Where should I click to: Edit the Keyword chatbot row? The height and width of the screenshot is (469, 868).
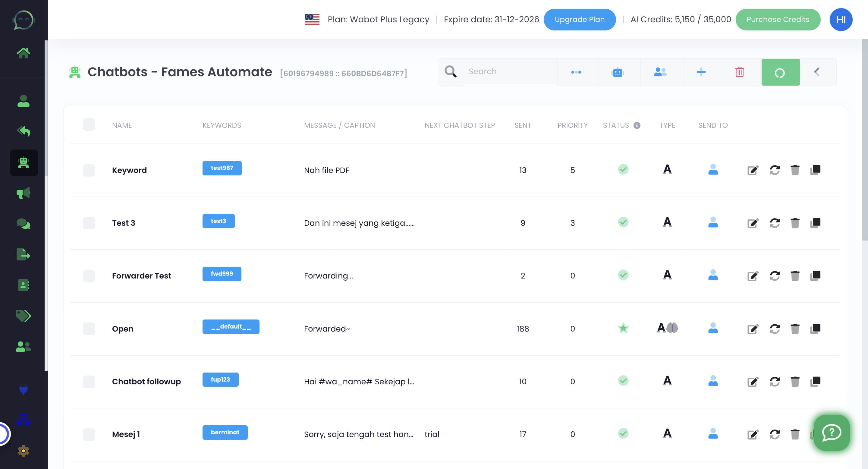753,170
